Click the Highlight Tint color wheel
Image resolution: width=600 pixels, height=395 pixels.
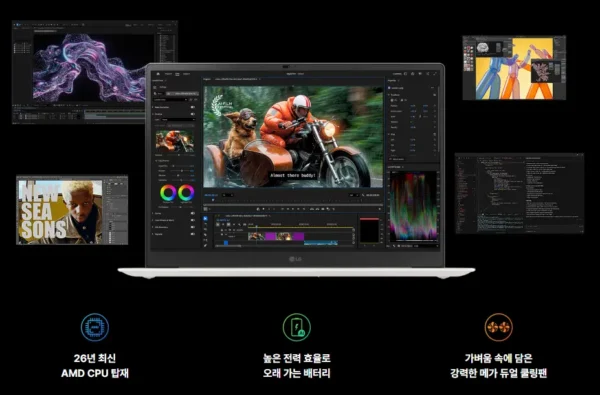(186, 192)
